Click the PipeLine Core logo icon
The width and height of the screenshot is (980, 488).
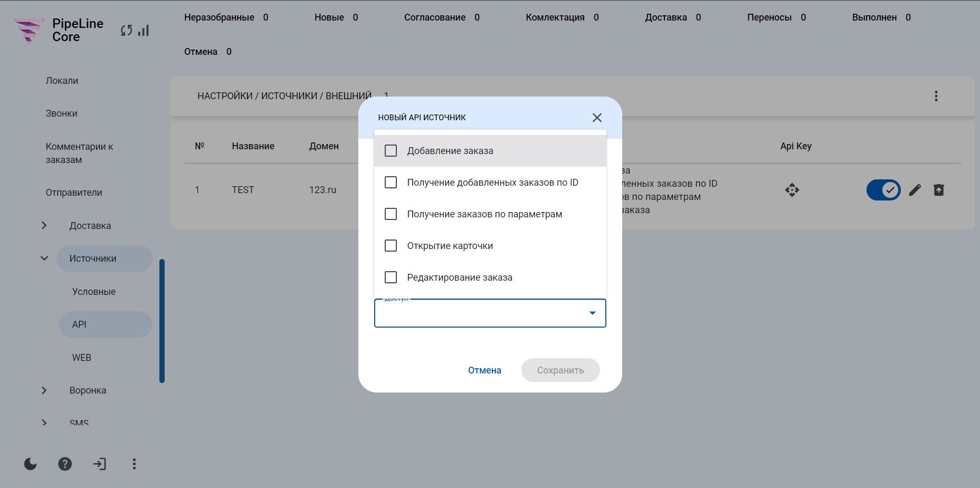29,31
